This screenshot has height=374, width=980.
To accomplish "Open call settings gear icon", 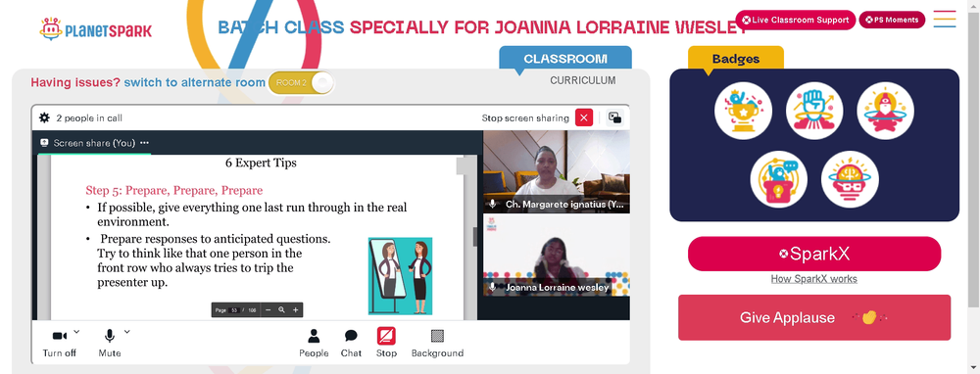I will pyautogui.click(x=44, y=117).
